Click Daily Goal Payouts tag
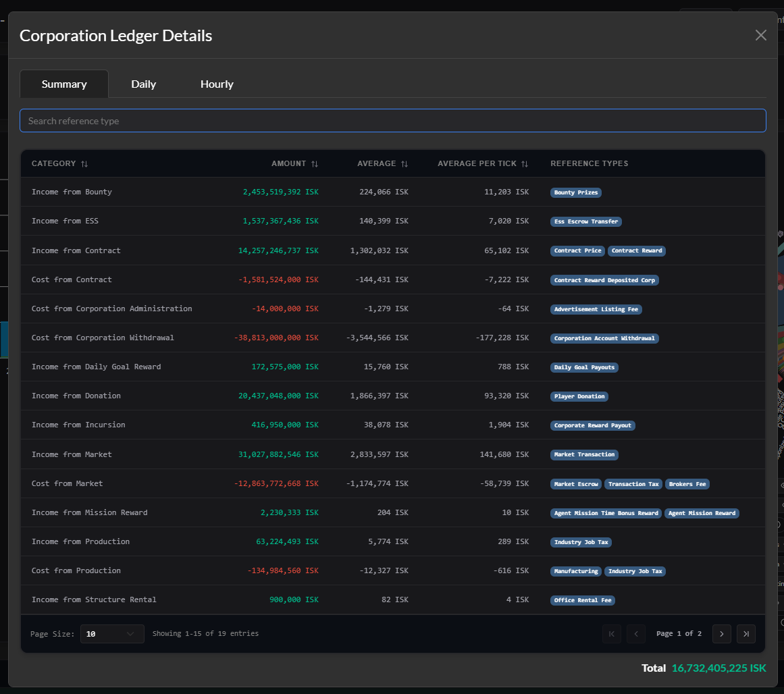The height and width of the screenshot is (694, 784). pyautogui.click(x=584, y=367)
